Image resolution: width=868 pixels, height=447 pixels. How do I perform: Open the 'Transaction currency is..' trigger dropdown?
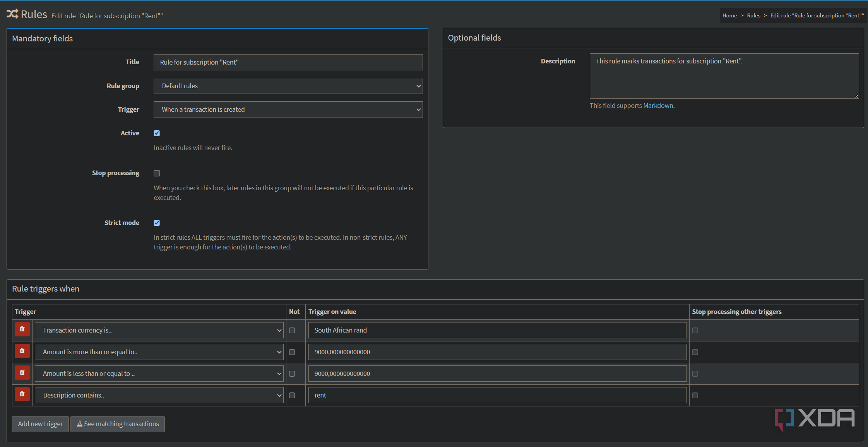159,330
